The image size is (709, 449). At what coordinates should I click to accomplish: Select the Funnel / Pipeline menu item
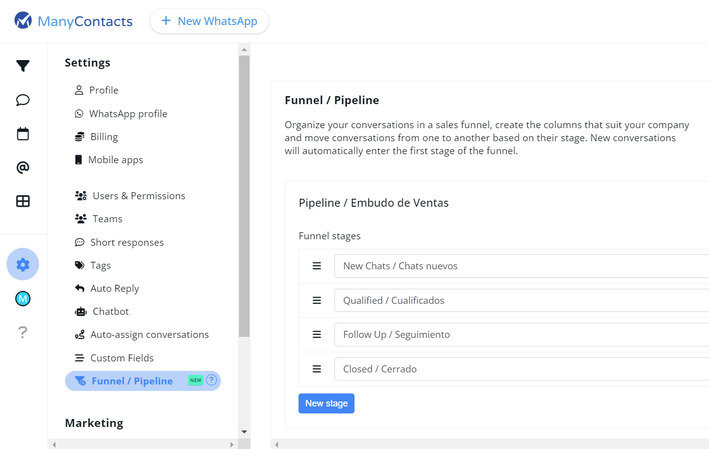click(x=143, y=381)
